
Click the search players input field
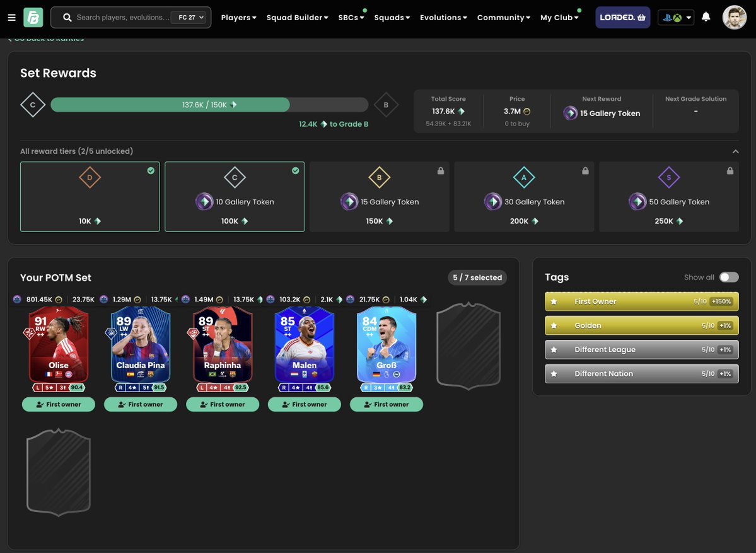[122, 18]
